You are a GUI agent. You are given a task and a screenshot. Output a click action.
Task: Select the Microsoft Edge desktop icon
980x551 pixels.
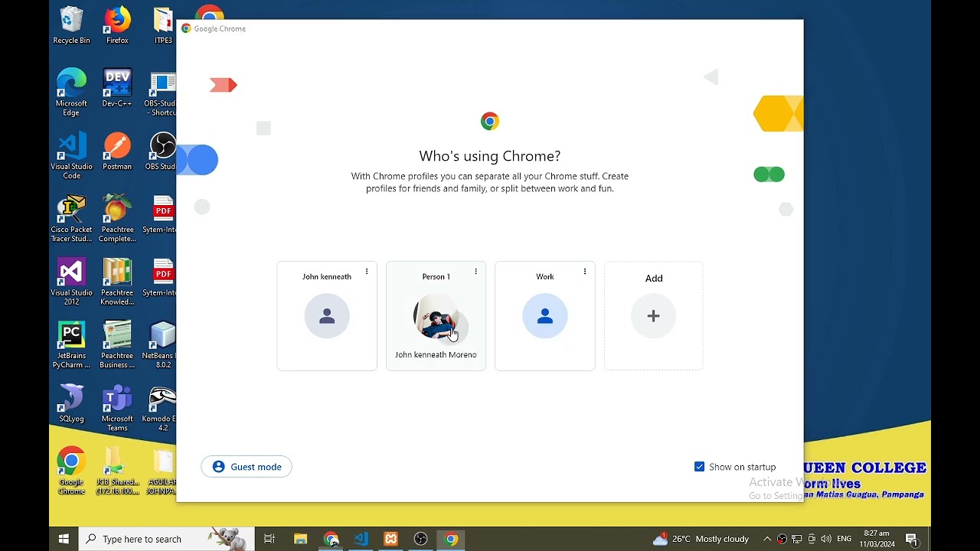click(71, 93)
